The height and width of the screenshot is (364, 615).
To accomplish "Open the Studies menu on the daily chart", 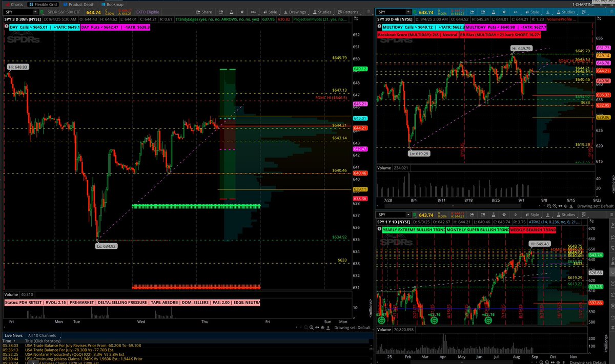I will tap(566, 215).
